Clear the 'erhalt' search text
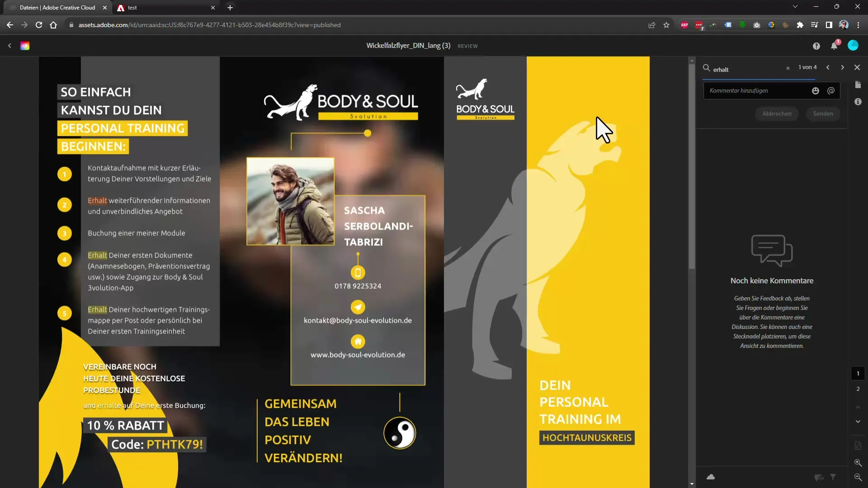This screenshot has width=868, height=488. click(x=788, y=68)
